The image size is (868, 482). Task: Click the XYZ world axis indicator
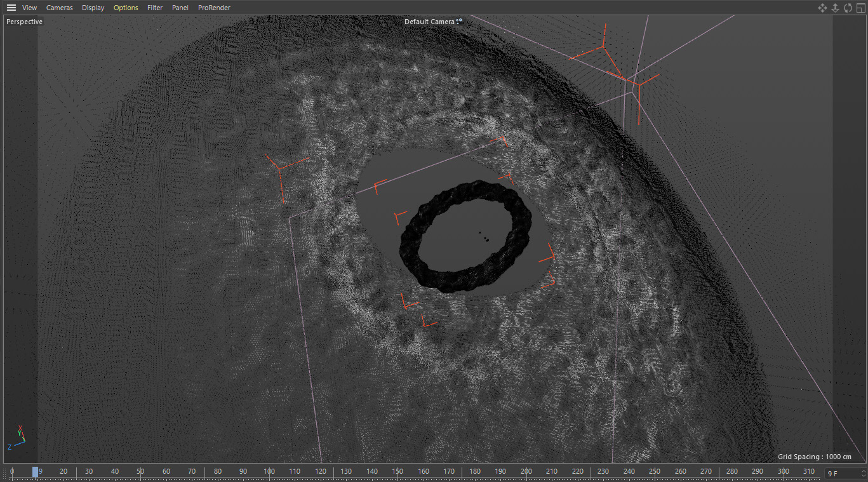[x=17, y=436]
